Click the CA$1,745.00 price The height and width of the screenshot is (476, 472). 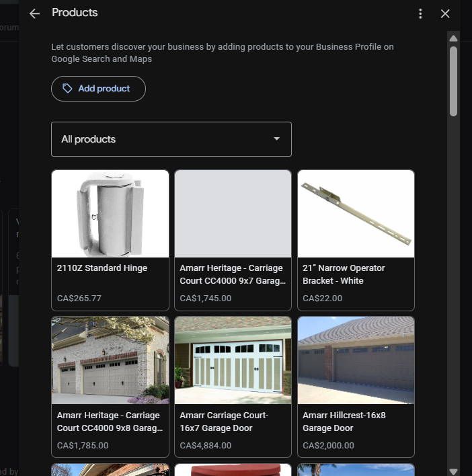[x=205, y=298]
